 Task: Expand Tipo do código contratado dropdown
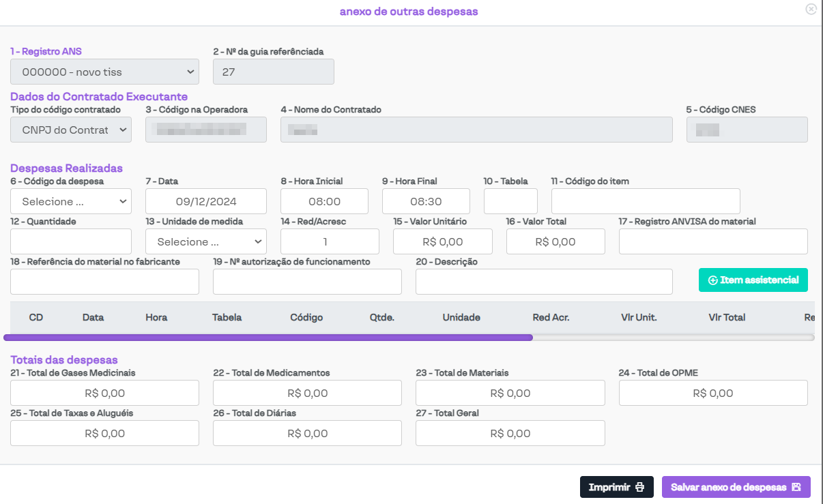coord(71,130)
